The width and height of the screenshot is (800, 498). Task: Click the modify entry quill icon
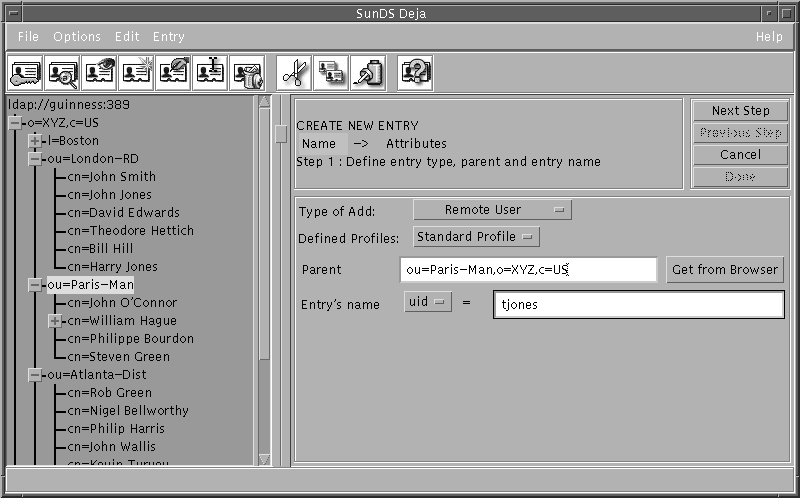click(173, 73)
